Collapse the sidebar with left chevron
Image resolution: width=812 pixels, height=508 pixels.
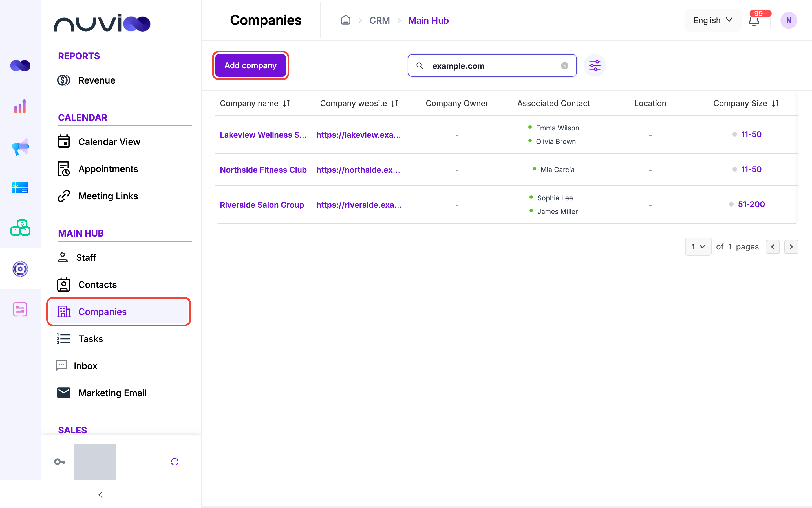tap(100, 494)
